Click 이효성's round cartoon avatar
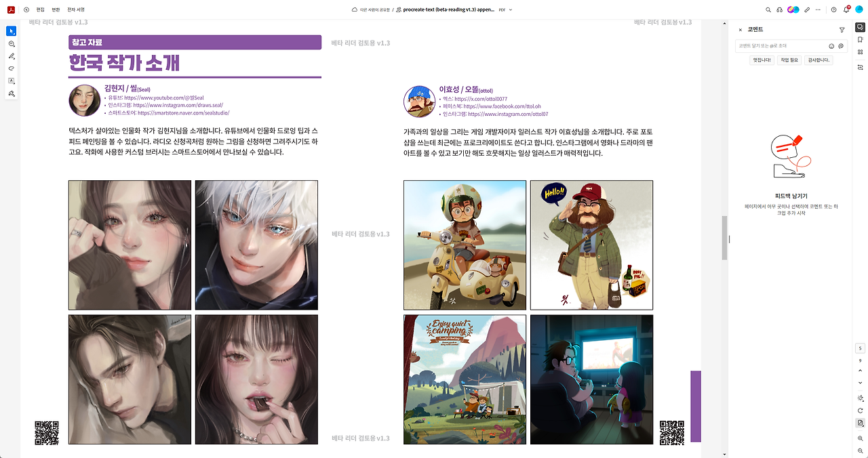 tap(419, 102)
